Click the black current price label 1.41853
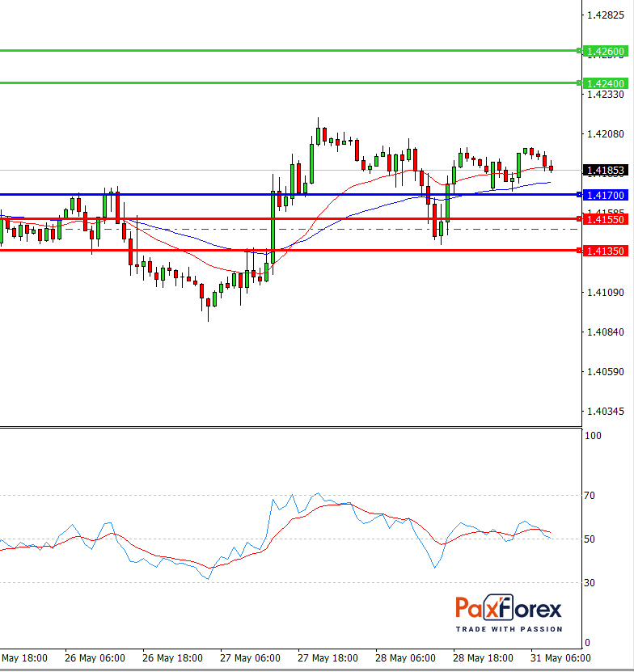The image size is (634, 672). point(605,171)
